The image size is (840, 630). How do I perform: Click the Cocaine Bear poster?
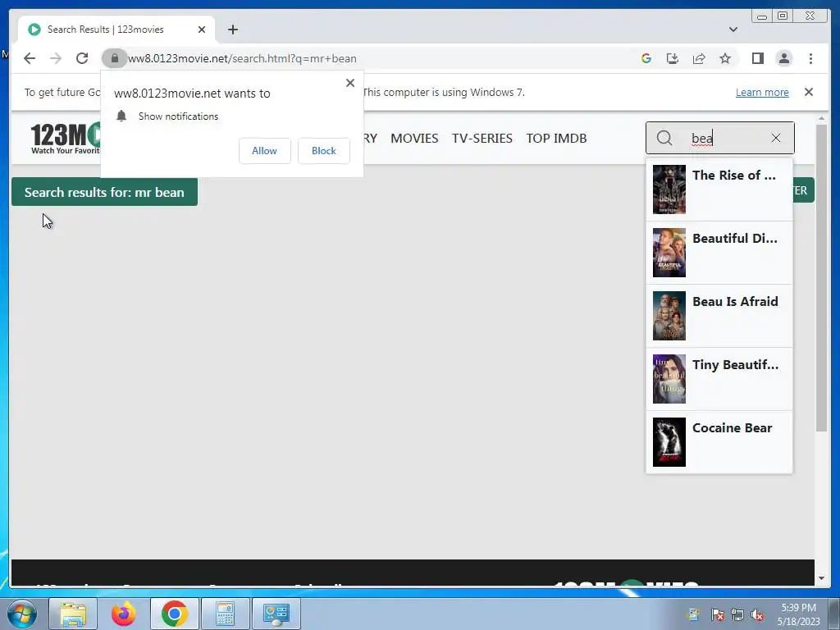coord(669,442)
